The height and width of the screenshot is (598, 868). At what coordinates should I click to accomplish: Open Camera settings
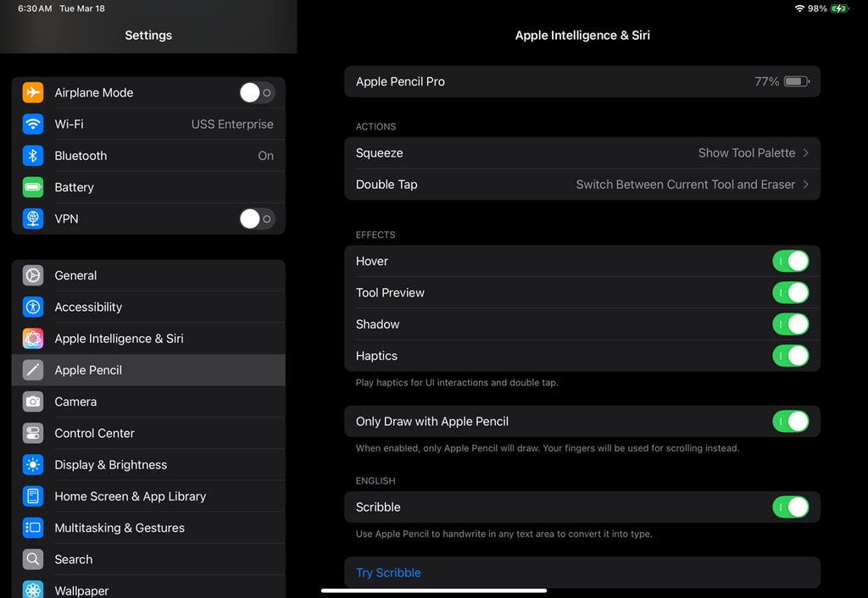[148, 401]
